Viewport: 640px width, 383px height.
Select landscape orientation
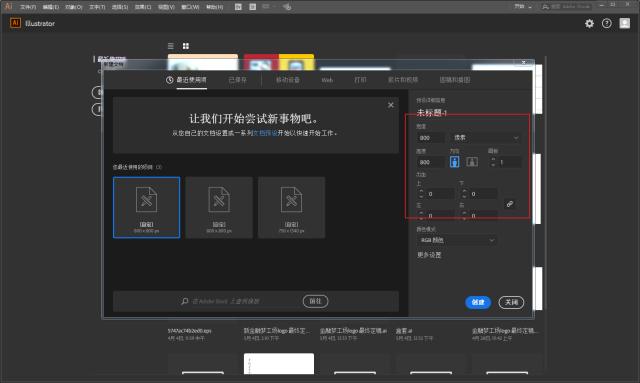[472, 162]
